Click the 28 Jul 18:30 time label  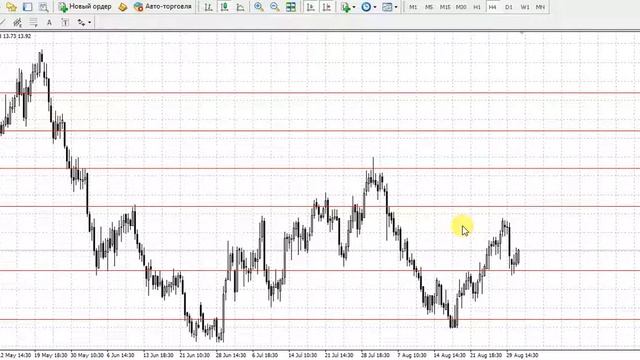coord(375,355)
